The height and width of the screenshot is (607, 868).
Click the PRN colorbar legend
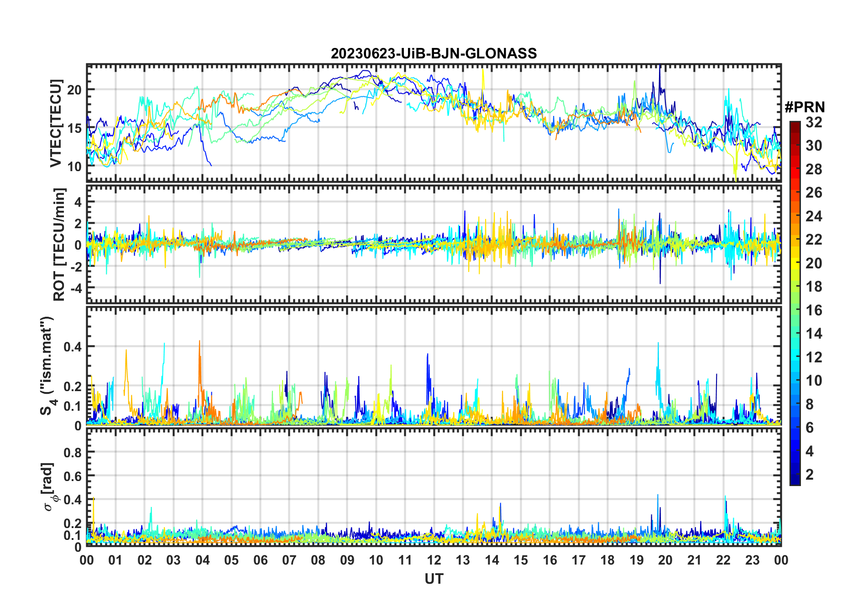(795, 303)
